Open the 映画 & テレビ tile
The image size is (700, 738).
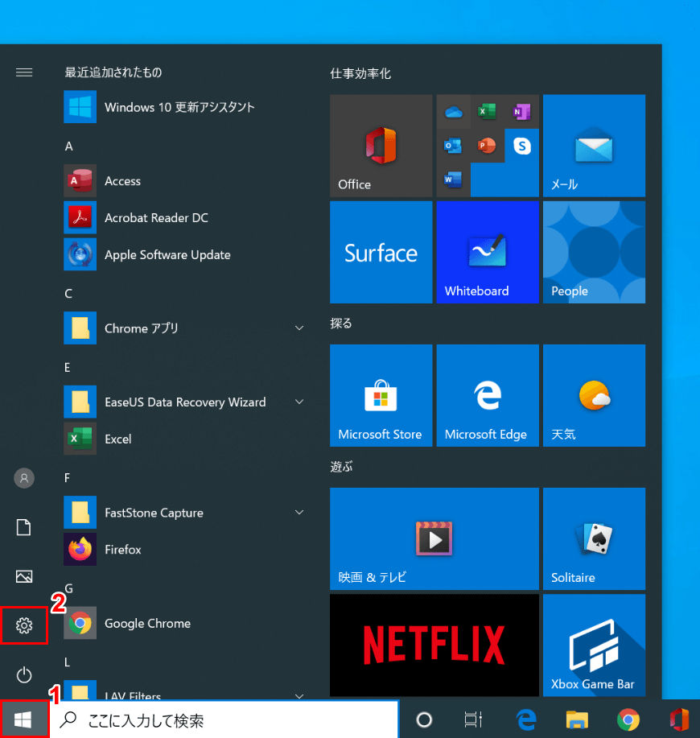pyautogui.click(x=434, y=538)
